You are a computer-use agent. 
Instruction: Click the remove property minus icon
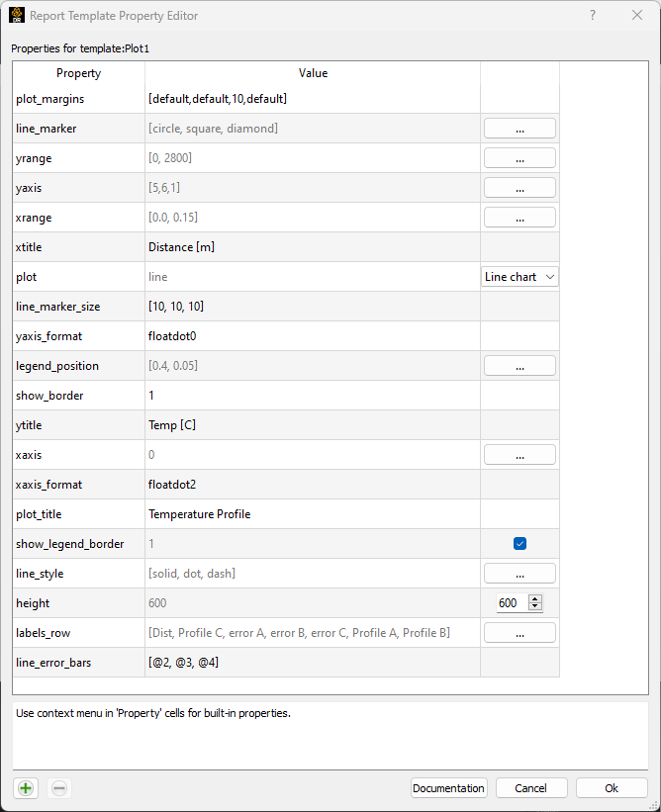[x=59, y=788]
